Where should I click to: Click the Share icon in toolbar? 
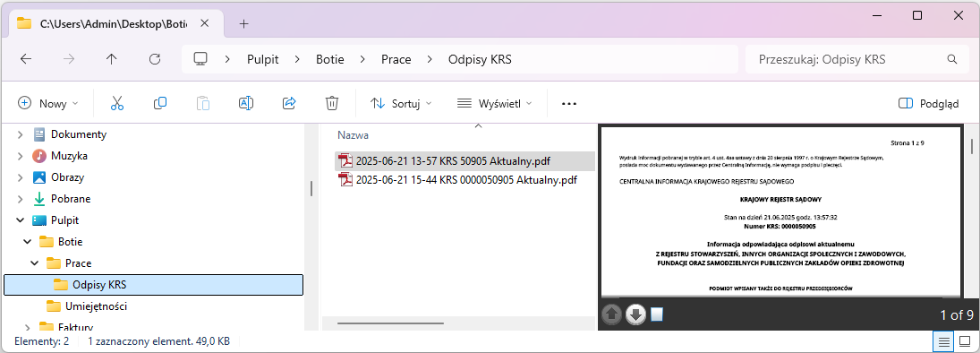pos(289,103)
